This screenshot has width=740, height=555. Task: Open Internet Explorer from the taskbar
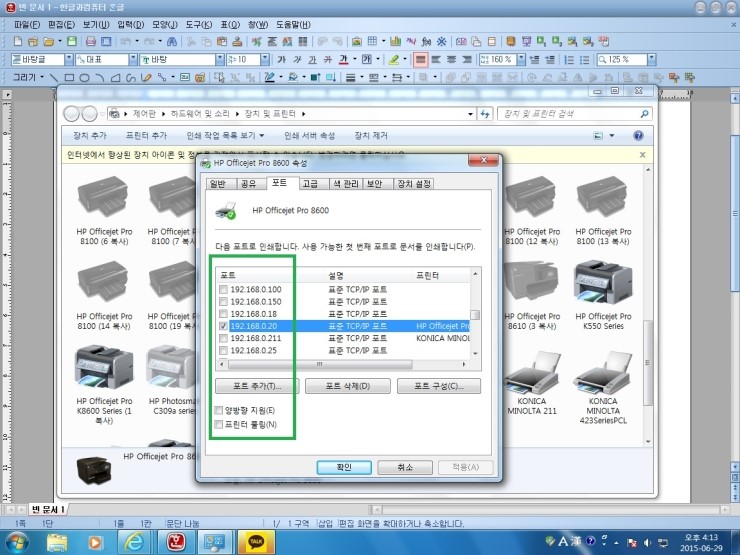point(132,540)
